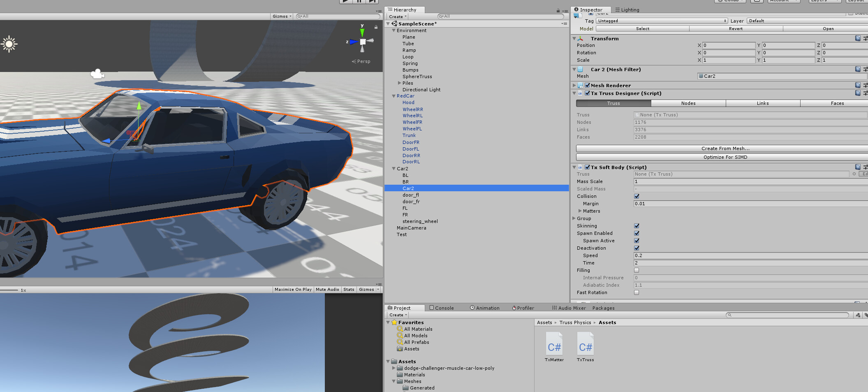This screenshot has height=392, width=868.
Task: Click the padlock icon to lock the Inspector
Action: pos(558,10)
